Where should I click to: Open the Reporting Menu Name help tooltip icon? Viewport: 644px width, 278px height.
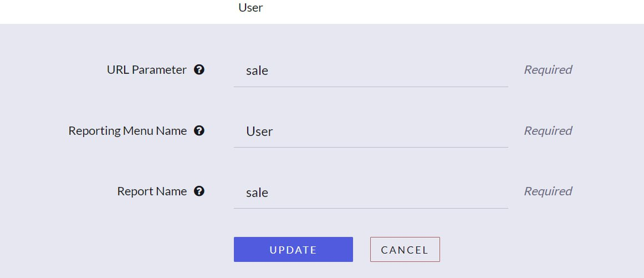pos(199,131)
